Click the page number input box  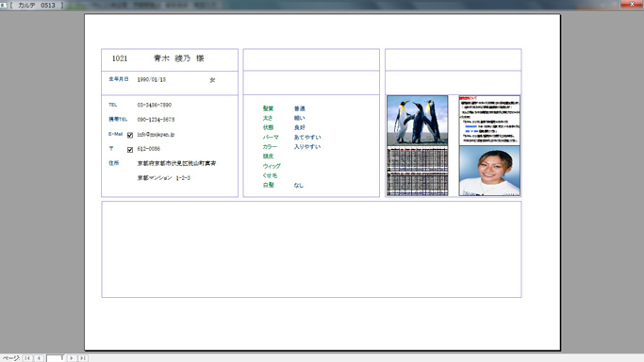coord(56,358)
